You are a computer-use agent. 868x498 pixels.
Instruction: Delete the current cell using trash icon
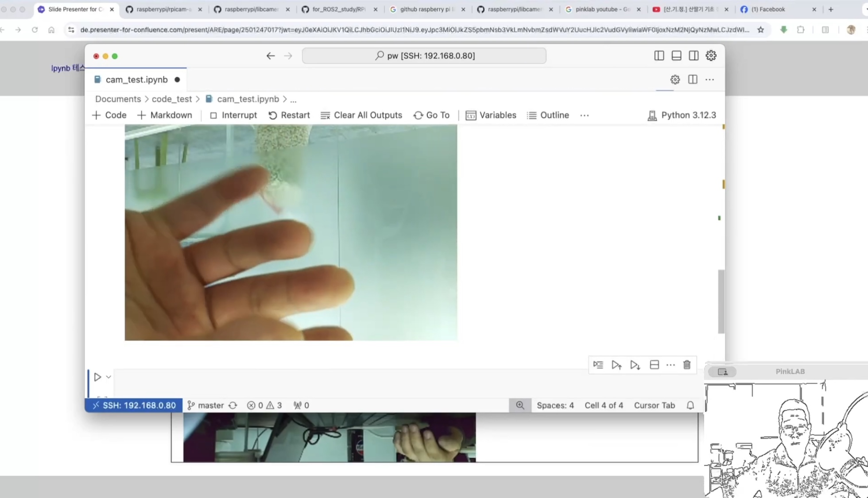687,365
